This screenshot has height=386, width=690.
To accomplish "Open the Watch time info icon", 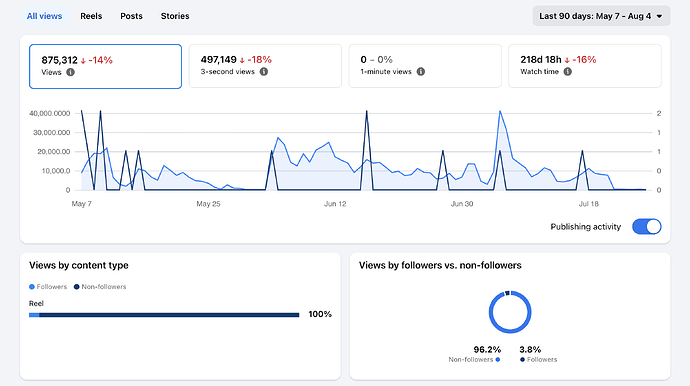I will point(568,72).
